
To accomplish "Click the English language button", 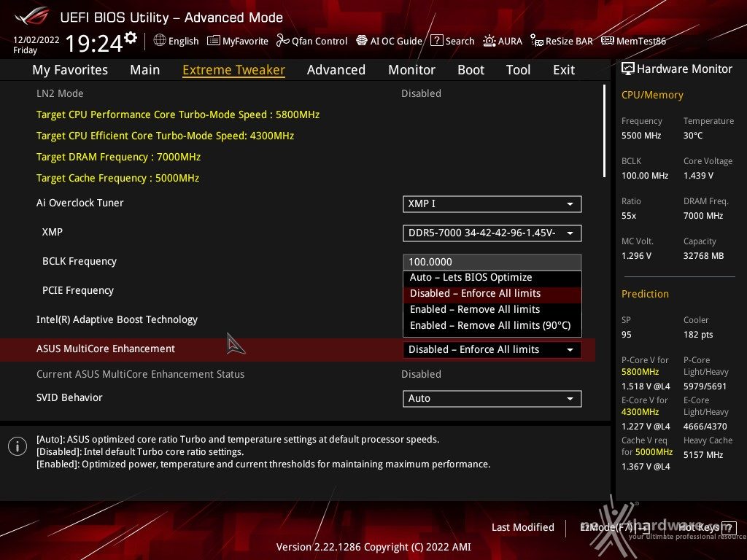I will 177,41.
